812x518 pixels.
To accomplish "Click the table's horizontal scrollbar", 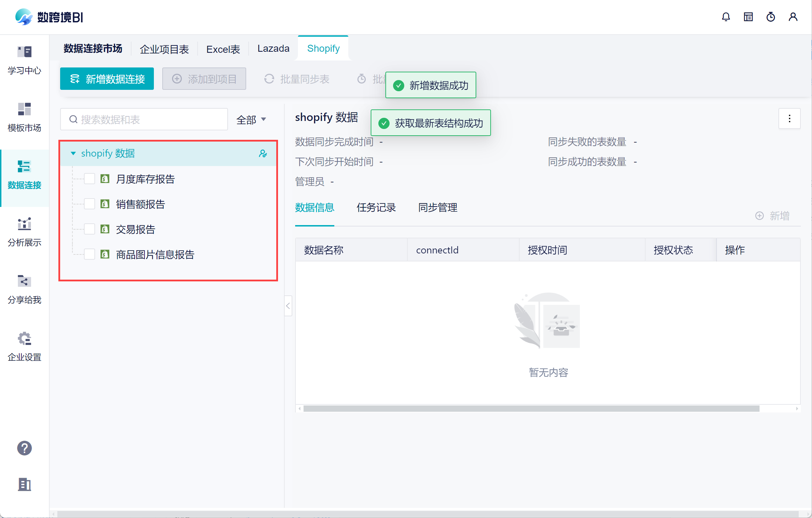I will coord(531,409).
